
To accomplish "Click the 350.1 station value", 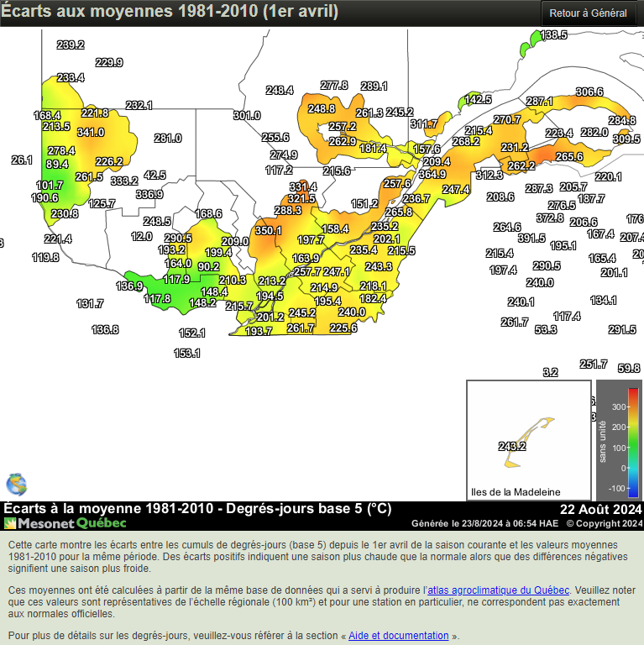I will [269, 230].
